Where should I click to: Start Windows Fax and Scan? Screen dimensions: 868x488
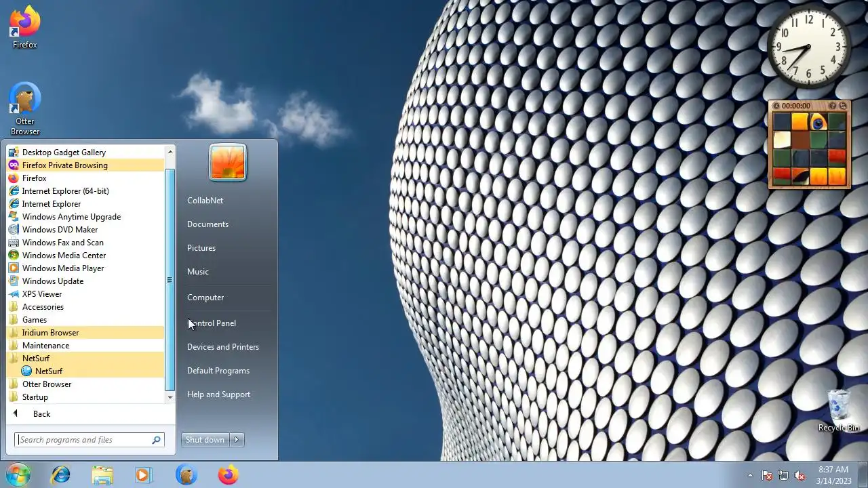click(x=85, y=243)
